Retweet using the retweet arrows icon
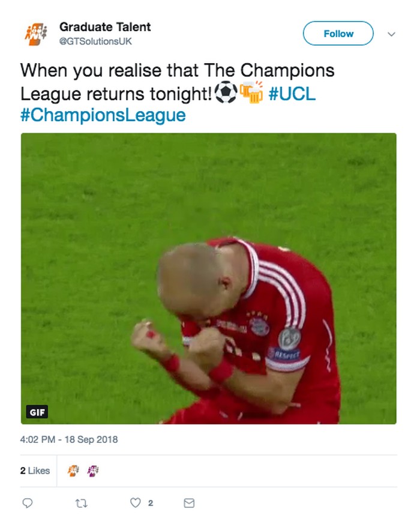 pos(82,503)
